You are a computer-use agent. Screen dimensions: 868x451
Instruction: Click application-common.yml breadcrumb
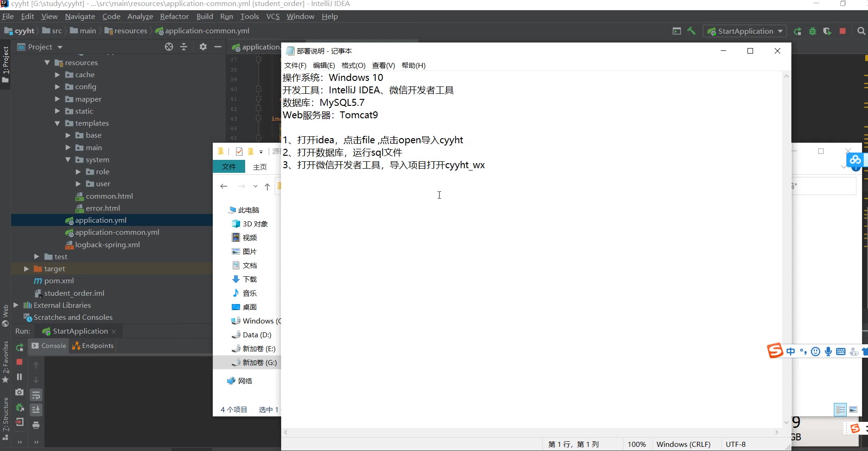pos(202,31)
